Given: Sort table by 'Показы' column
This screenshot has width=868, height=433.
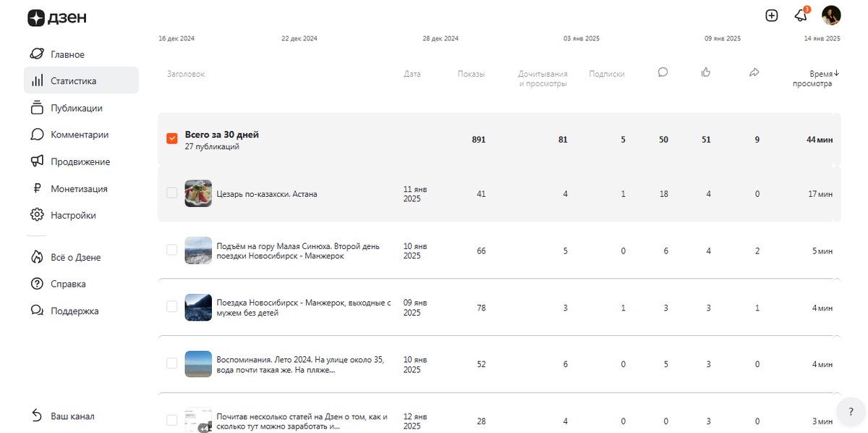Looking at the screenshot, I should (x=471, y=74).
